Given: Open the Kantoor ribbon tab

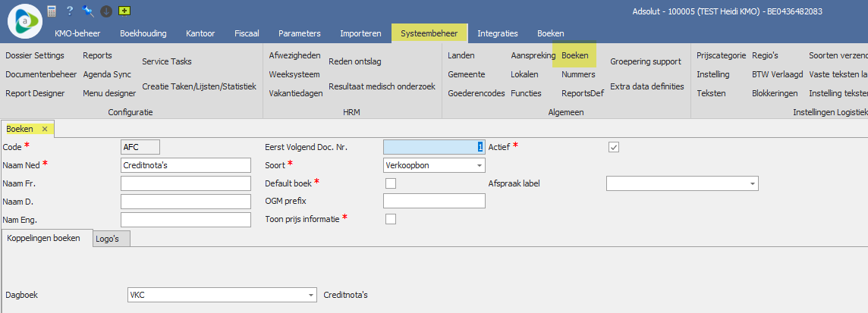Looking at the screenshot, I should pyautogui.click(x=200, y=33).
